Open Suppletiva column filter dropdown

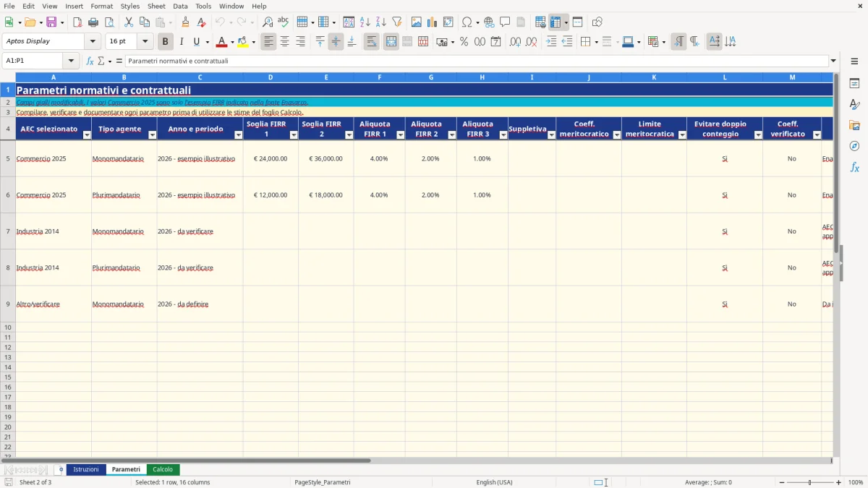click(552, 135)
